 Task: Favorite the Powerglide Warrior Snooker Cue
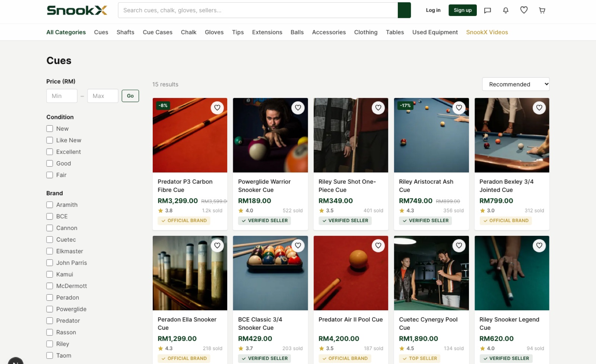coord(298,108)
